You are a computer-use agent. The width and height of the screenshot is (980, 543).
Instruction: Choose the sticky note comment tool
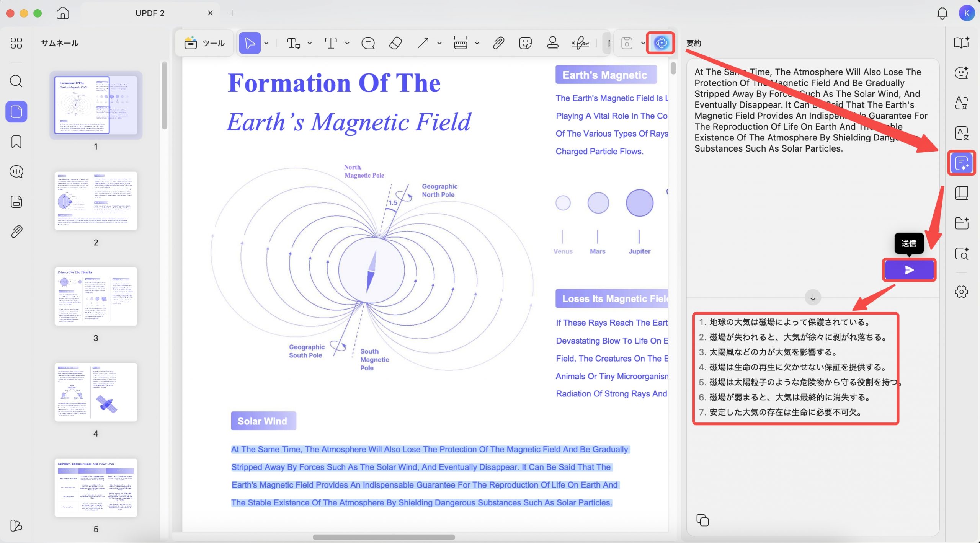368,43
